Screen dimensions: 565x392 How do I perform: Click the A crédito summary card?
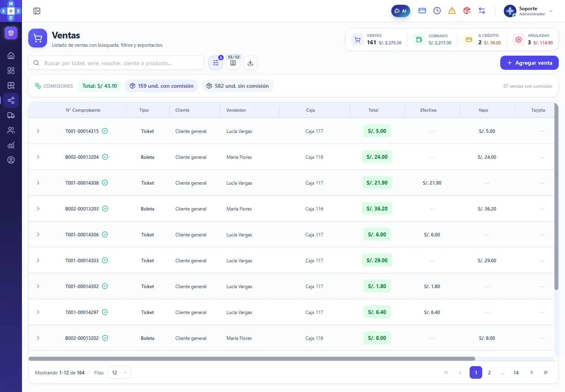(483, 39)
